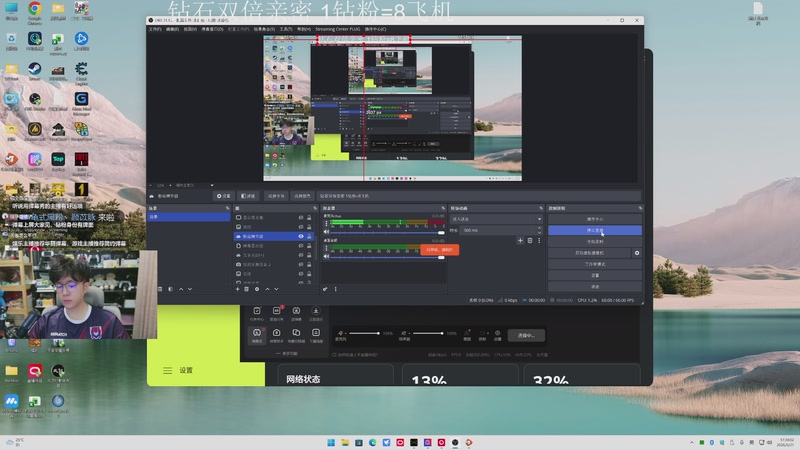Click the blue 停止直播 stop streaming button

point(595,230)
